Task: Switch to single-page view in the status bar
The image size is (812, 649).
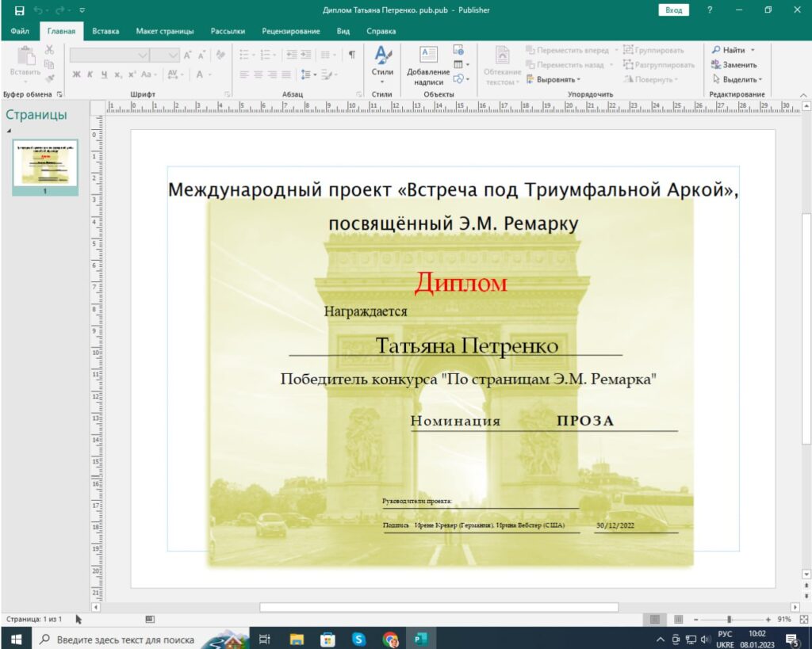Action: 655,619
